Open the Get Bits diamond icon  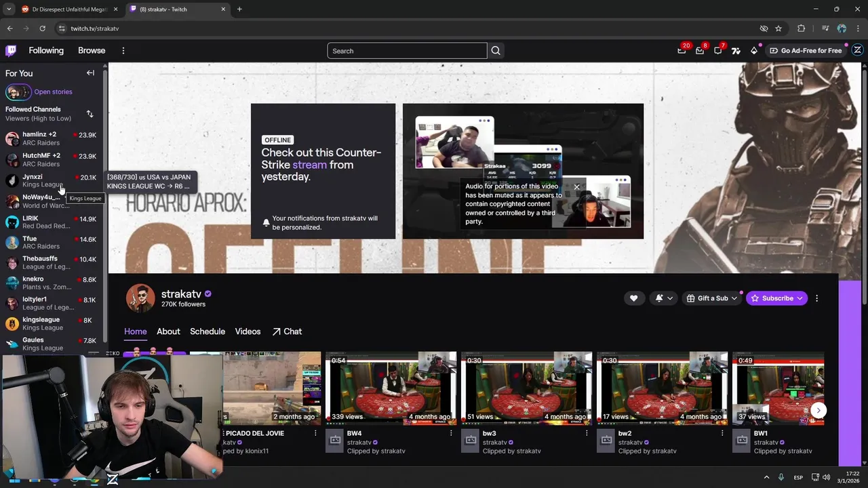pyautogui.click(x=754, y=50)
